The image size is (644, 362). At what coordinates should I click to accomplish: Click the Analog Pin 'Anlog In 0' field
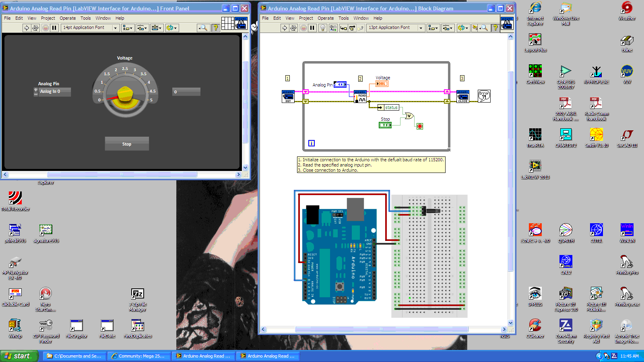coord(55,92)
